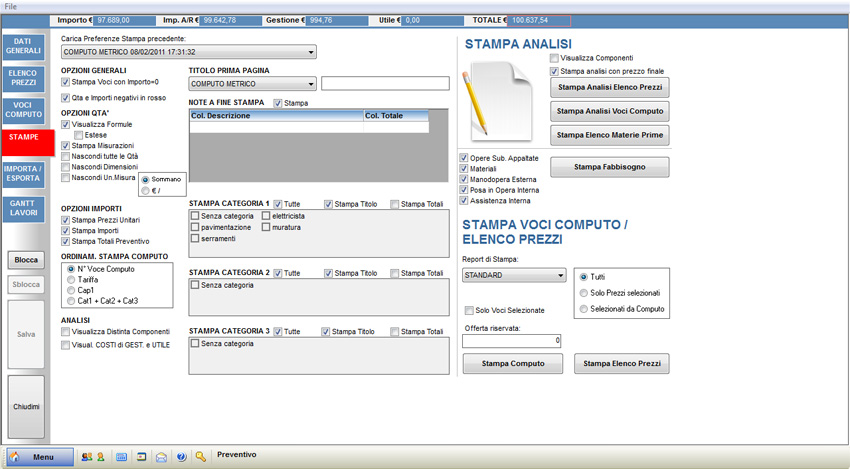Click the single user icon in bottom toolbar

(100, 457)
